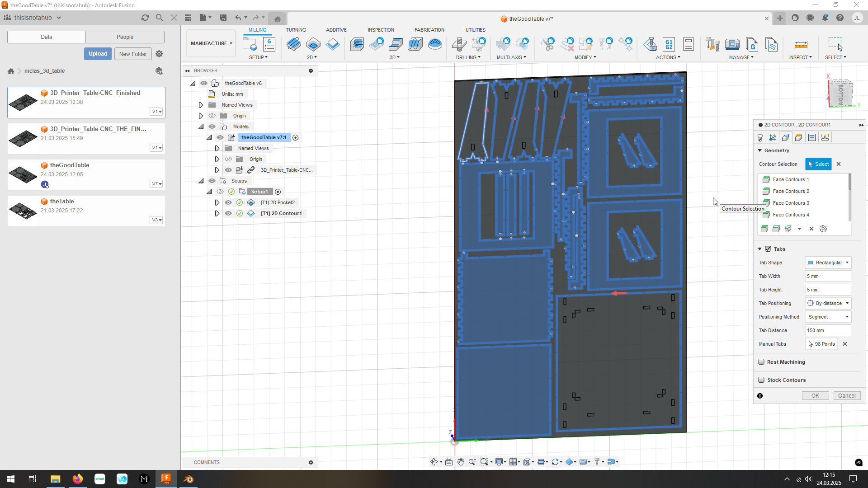Switch to the FABRICATION ribbon tab
The image size is (868, 488).
[x=429, y=30]
